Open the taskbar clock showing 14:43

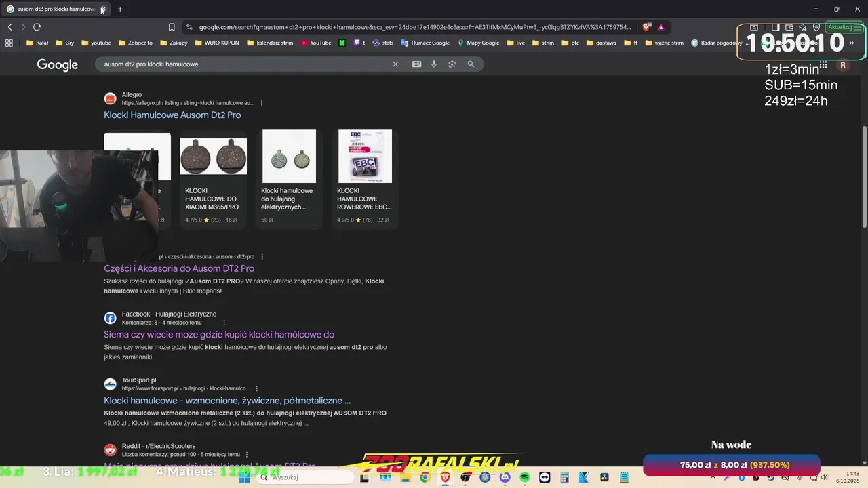tap(848, 477)
